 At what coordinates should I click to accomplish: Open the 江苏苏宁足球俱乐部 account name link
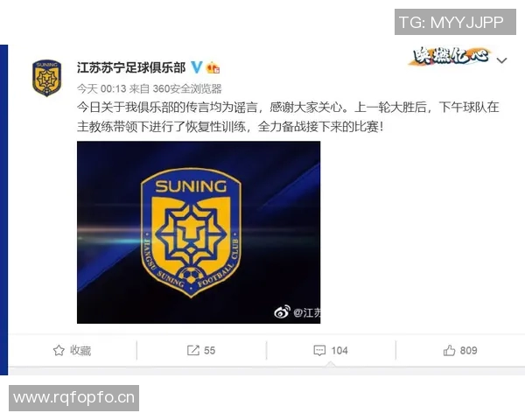click(131, 67)
